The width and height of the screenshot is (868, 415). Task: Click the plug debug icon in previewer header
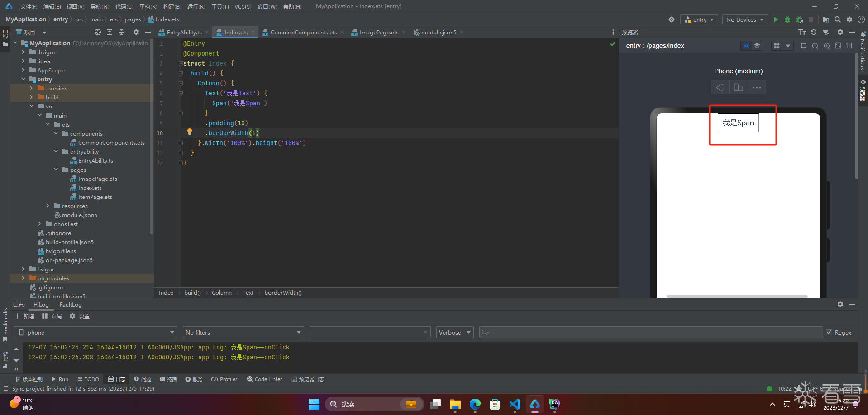[x=825, y=32]
